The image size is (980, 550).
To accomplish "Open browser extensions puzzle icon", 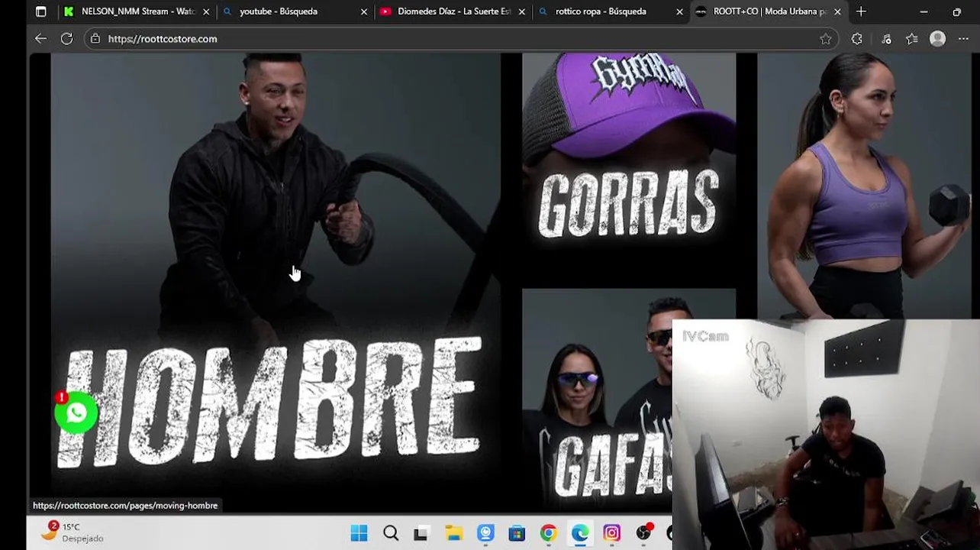I will point(856,39).
